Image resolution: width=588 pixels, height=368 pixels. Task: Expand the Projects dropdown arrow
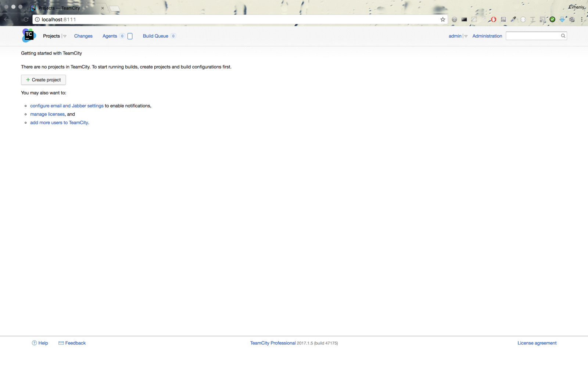[65, 36]
